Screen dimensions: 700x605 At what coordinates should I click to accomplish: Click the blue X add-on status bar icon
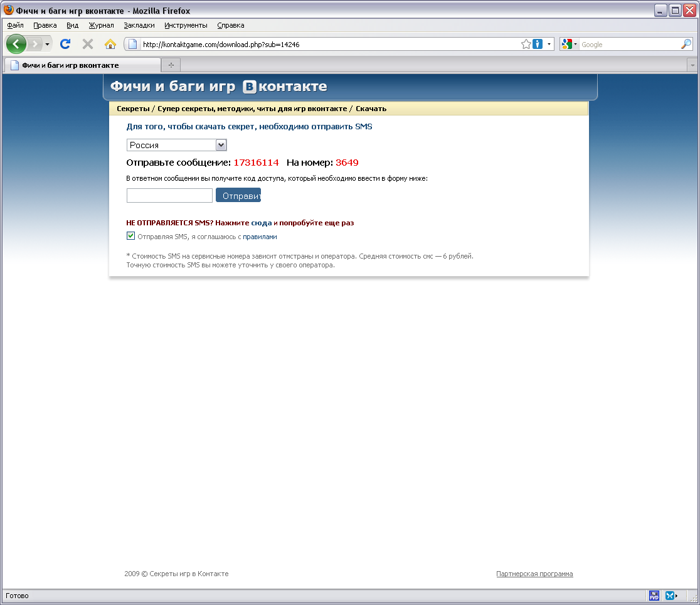[x=671, y=596]
